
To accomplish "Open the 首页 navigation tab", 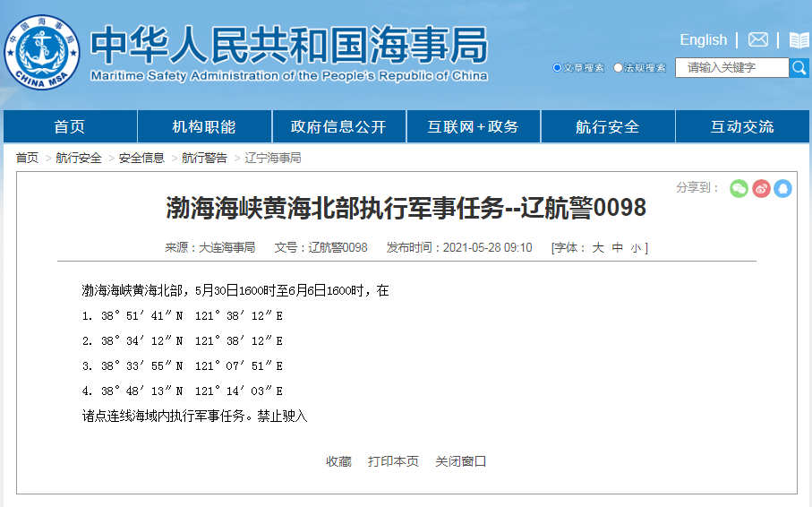I will [x=70, y=126].
